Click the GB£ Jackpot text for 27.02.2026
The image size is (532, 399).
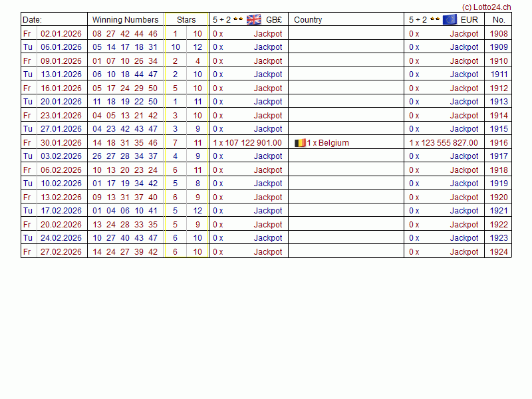tap(268, 251)
